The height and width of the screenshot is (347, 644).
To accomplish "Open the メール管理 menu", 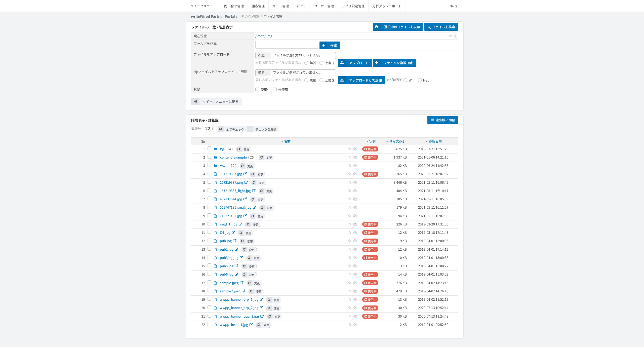I will click(280, 6).
